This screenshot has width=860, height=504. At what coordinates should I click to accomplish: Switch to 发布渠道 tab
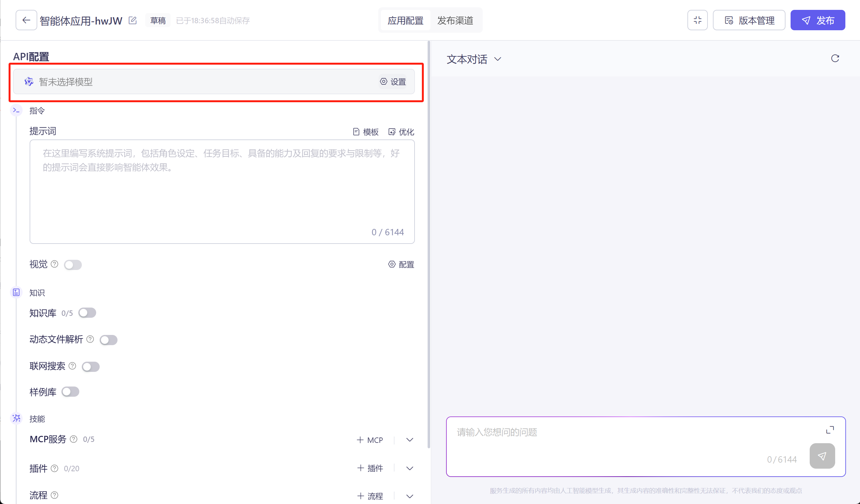pyautogui.click(x=455, y=20)
